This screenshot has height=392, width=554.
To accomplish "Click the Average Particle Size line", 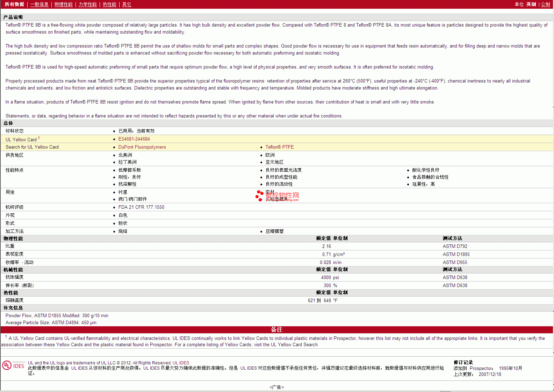I will (51, 322).
